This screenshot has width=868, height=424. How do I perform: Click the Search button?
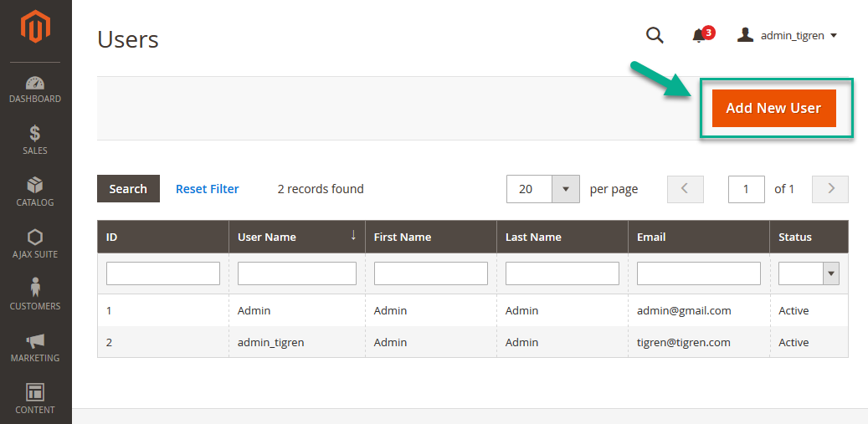click(128, 189)
